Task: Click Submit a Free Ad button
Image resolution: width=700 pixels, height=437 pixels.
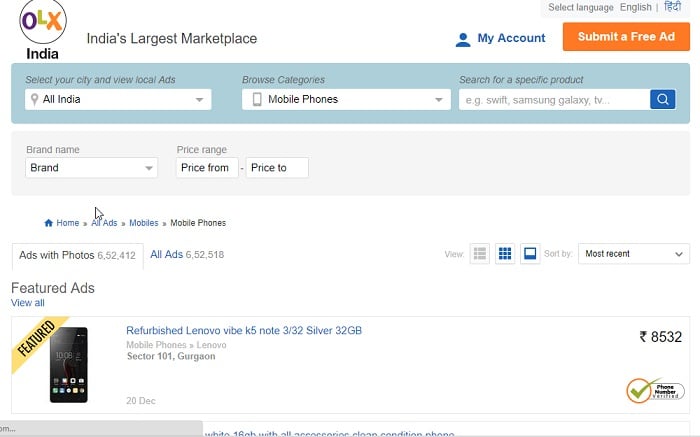Action: tap(626, 37)
